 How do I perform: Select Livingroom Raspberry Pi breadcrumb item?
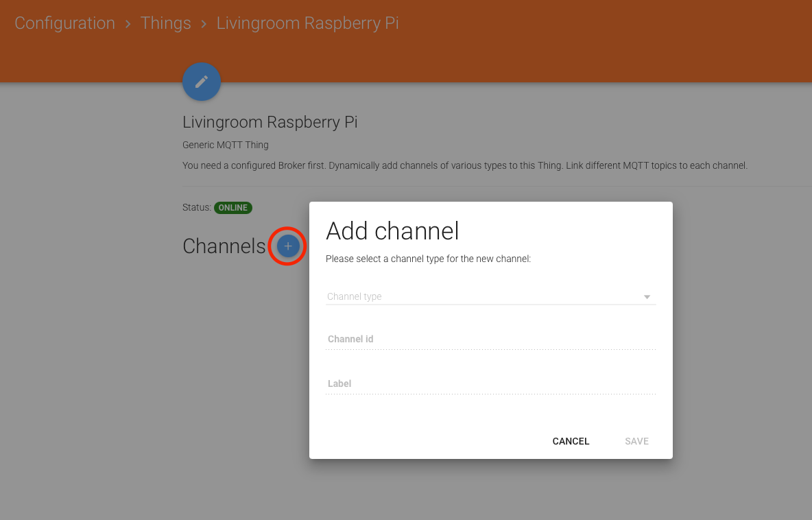pos(307,23)
